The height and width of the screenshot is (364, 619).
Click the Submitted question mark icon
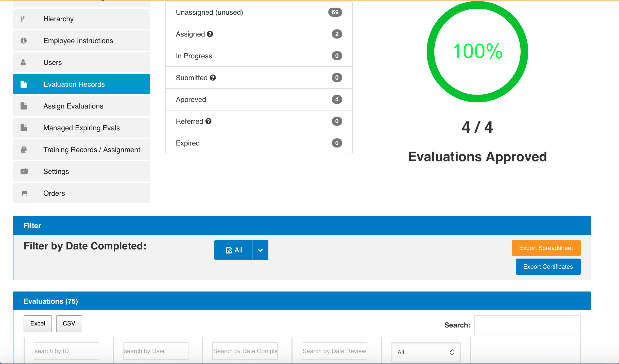pyautogui.click(x=213, y=78)
